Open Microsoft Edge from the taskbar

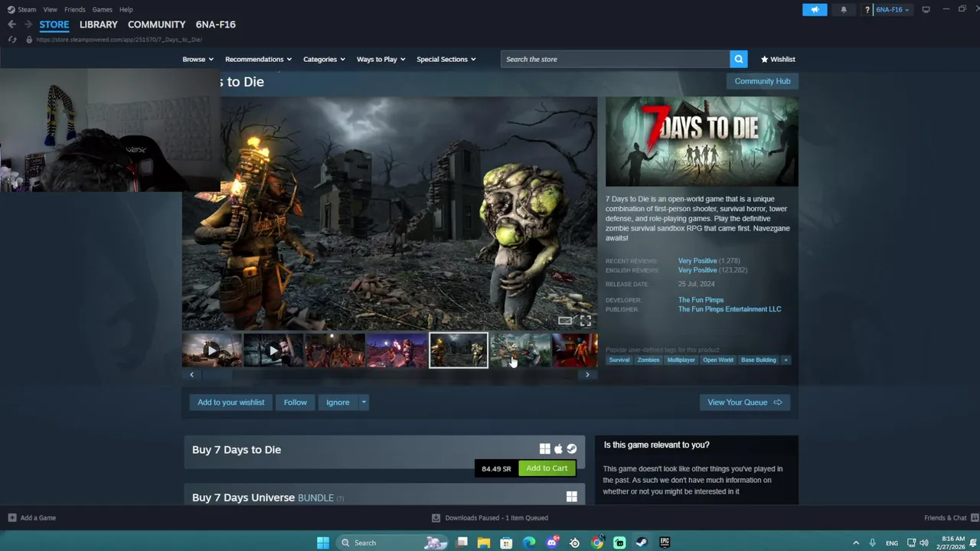[x=529, y=543]
